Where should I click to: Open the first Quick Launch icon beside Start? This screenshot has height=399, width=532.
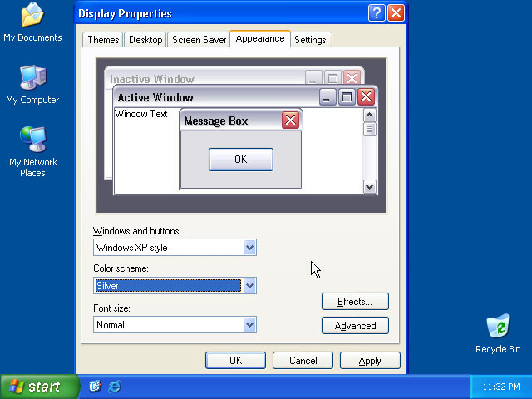pos(95,386)
